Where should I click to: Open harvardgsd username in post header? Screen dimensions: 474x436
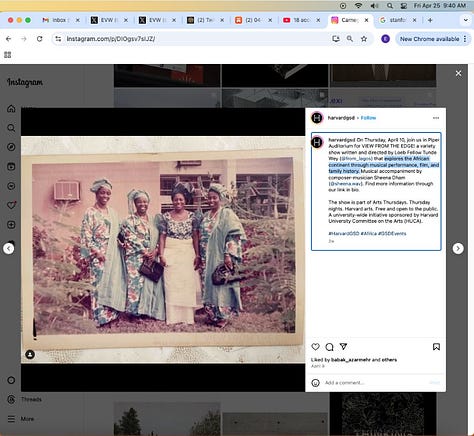point(341,118)
